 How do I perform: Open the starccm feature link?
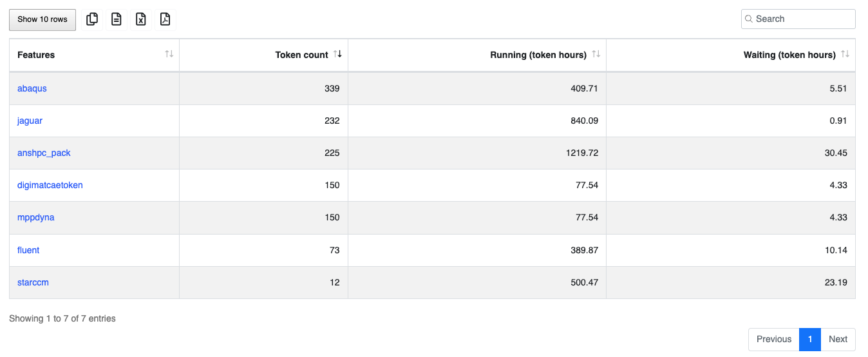coord(33,282)
